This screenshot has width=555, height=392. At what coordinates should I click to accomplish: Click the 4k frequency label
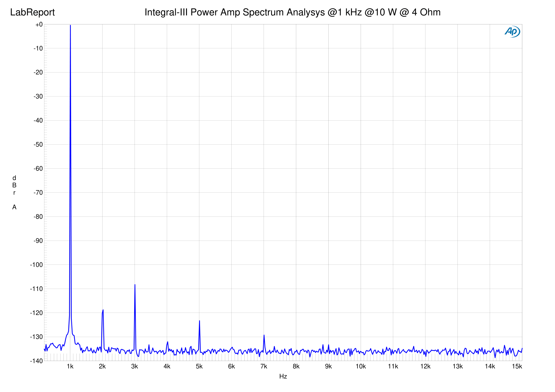click(x=167, y=366)
